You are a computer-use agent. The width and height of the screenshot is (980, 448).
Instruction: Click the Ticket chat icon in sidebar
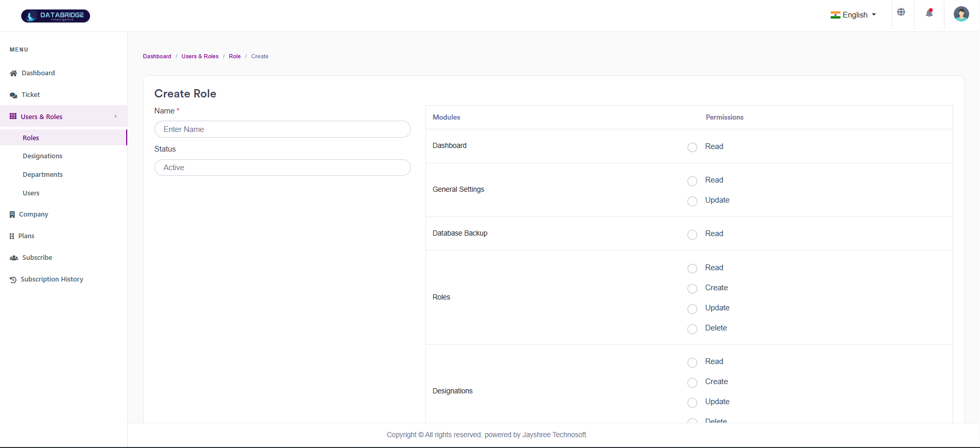(x=13, y=95)
